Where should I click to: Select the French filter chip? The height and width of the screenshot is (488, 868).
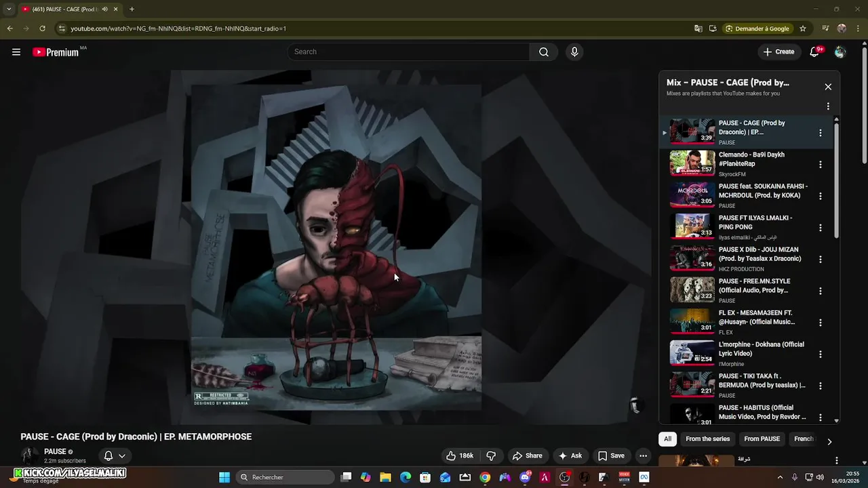pyautogui.click(x=804, y=439)
